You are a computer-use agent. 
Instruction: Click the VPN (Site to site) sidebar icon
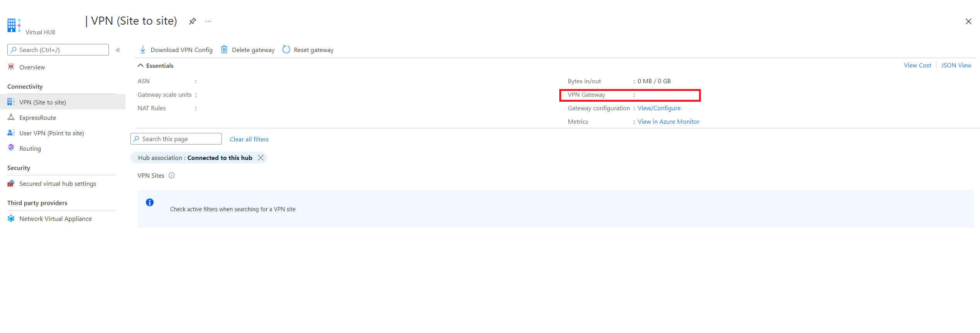point(11,102)
